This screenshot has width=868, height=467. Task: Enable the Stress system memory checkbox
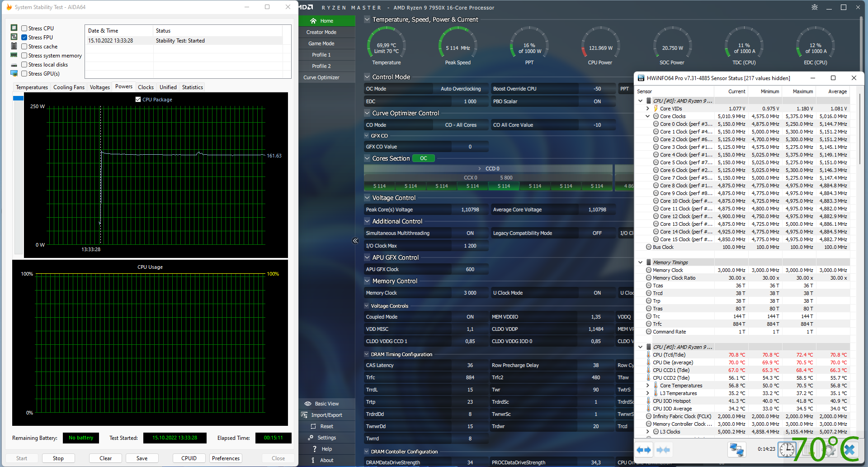(24, 56)
